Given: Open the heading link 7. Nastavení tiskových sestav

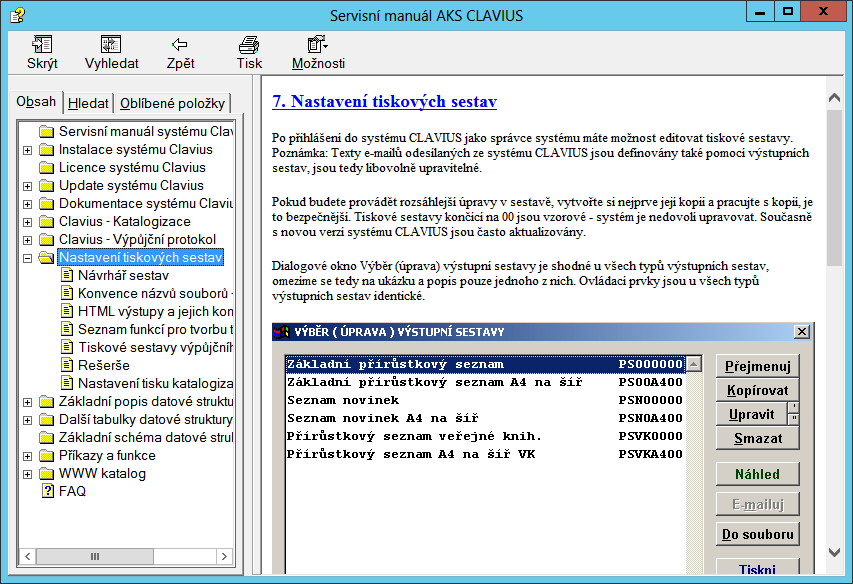Looking at the screenshot, I should click(x=384, y=101).
